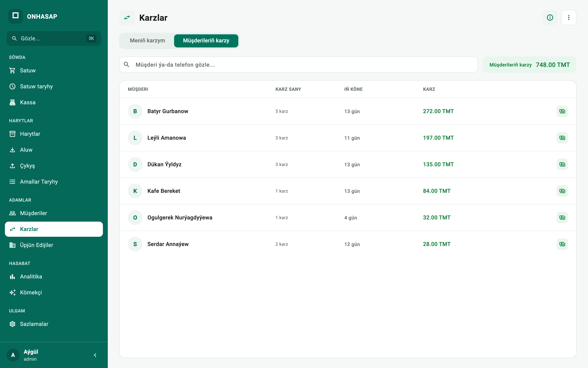Select the Dükan Ýyldyz customer name
Image resolution: width=588 pixels, height=368 pixels.
pyautogui.click(x=165, y=164)
